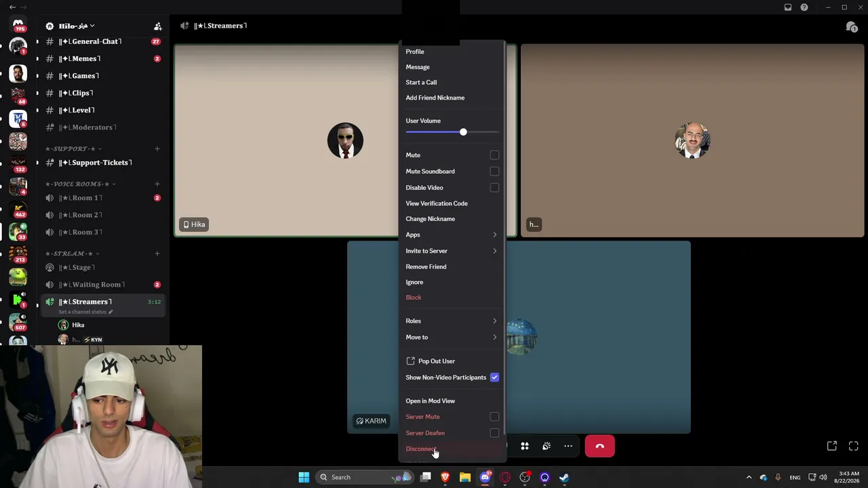Screen dimensions: 868x488
Task: Create channel in VOICE ROOMS plus icon
Action: 157,184
